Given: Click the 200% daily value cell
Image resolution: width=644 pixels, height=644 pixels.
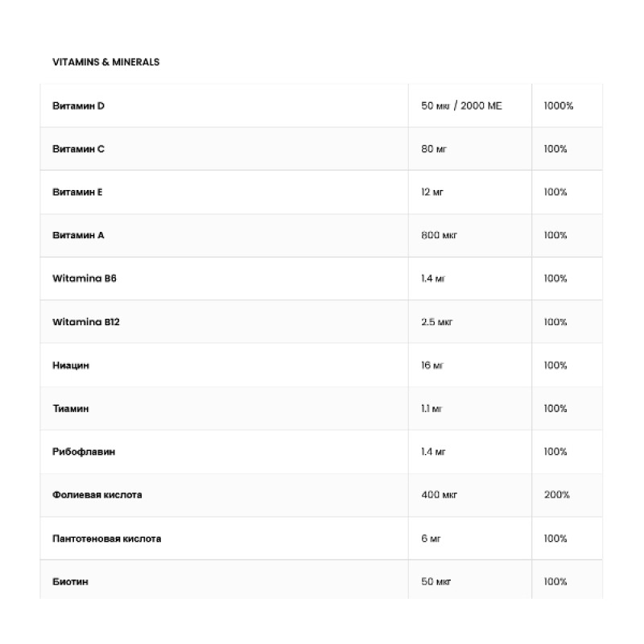Looking at the screenshot, I should point(556,495).
